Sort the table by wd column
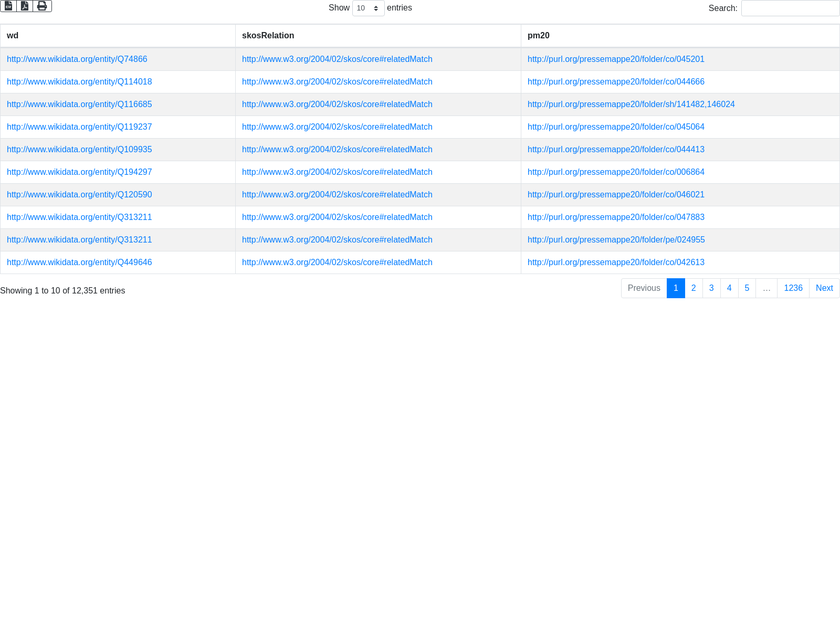Image resolution: width=840 pixels, height=630 pixels. coord(13,36)
